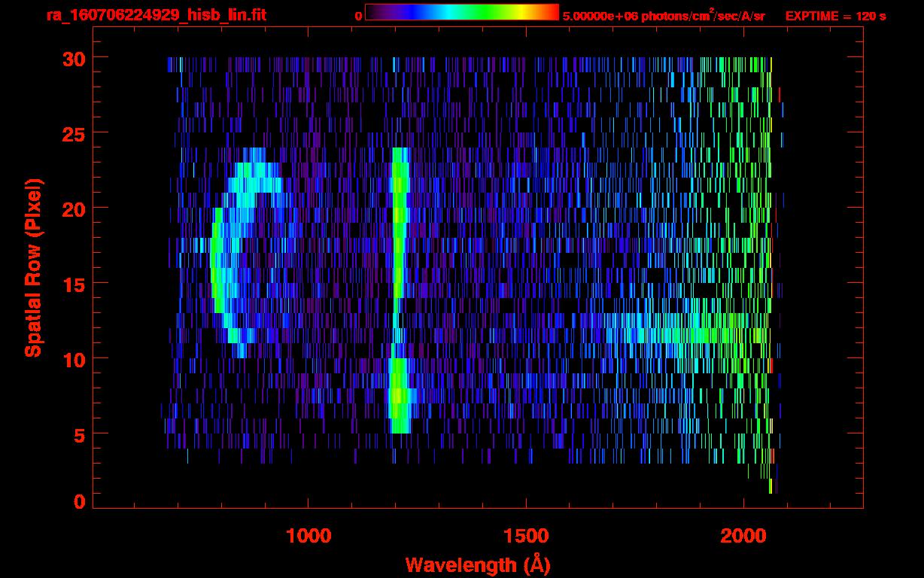Click the colorbar minimum 0 label
This screenshot has width=924, height=578.
point(359,16)
